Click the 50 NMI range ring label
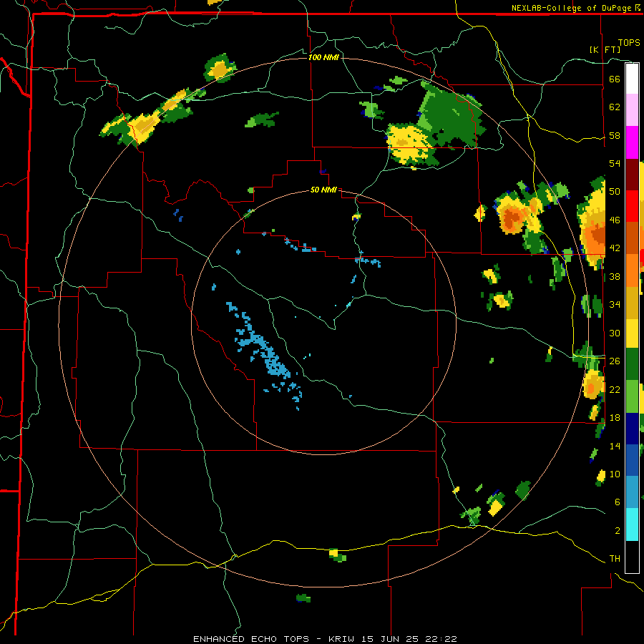The image size is (644, 644). click(x=323, y=190)
